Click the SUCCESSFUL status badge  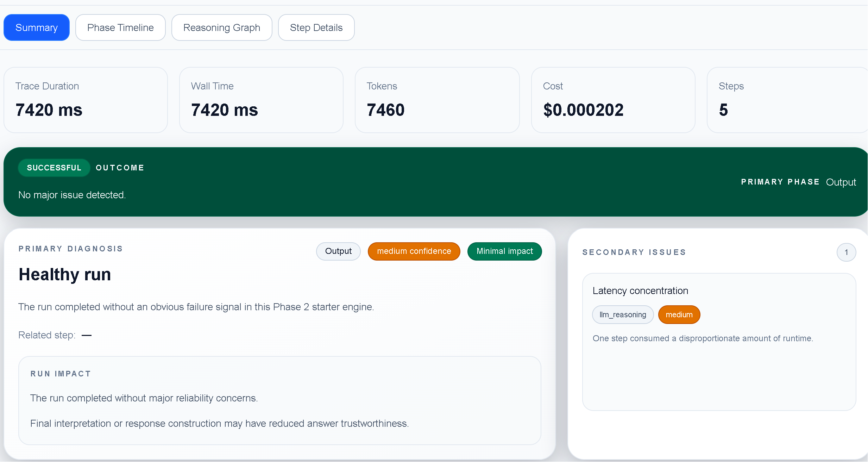click(54, 168)
